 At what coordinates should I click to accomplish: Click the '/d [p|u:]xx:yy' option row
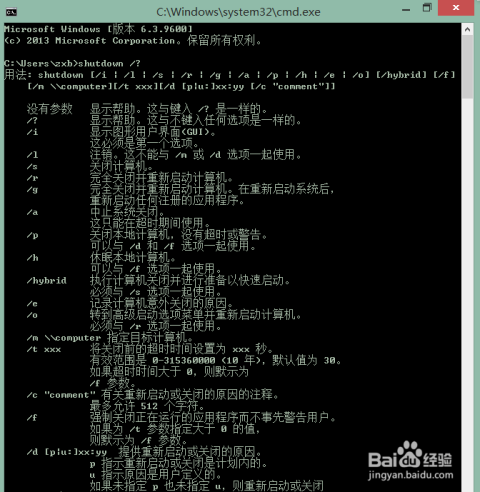click(x=144, y=451)
